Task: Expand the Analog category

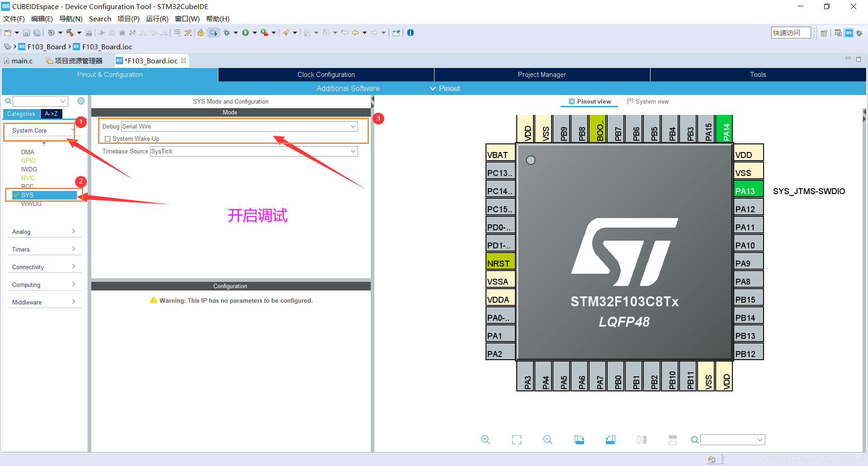Action: click(44, 232)
